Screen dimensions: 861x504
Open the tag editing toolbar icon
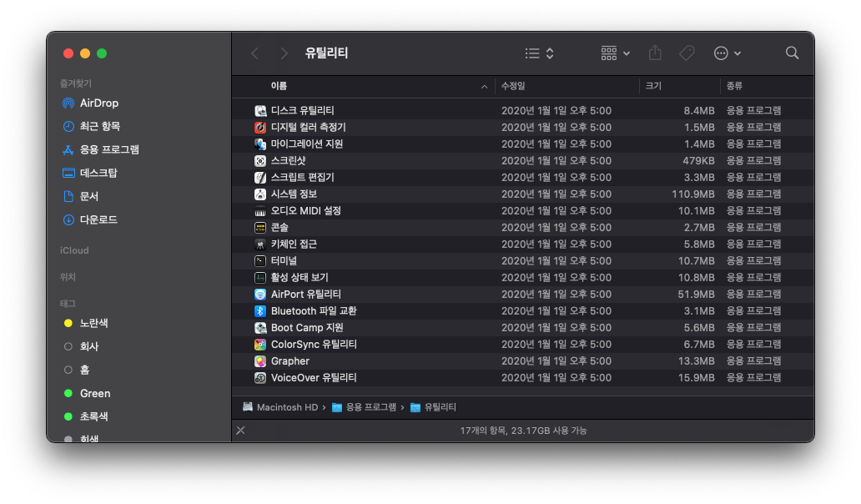click(687, 53)
